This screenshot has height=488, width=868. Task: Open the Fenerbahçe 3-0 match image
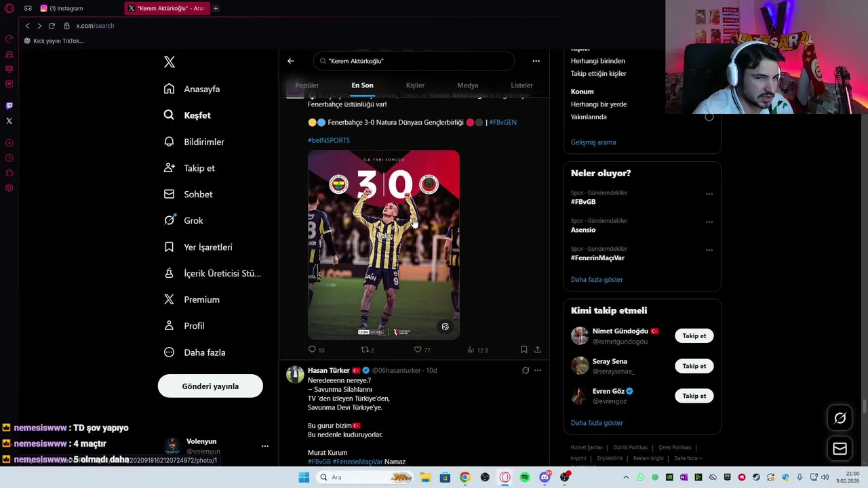pyautogui.click(x=384, y=245)
